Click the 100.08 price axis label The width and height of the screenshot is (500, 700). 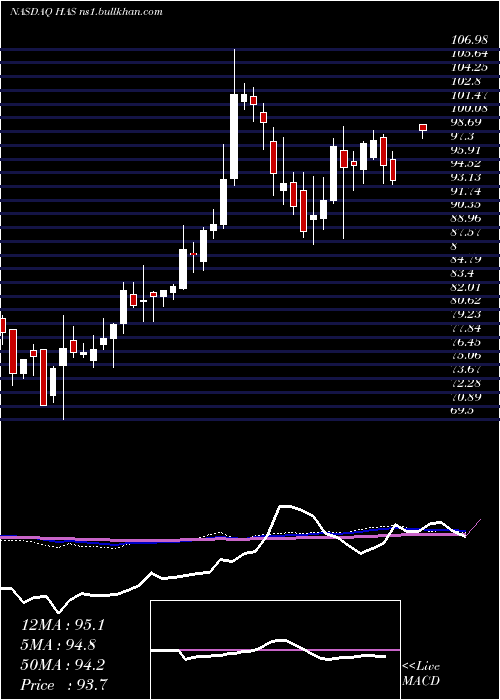tap(469, 109)
